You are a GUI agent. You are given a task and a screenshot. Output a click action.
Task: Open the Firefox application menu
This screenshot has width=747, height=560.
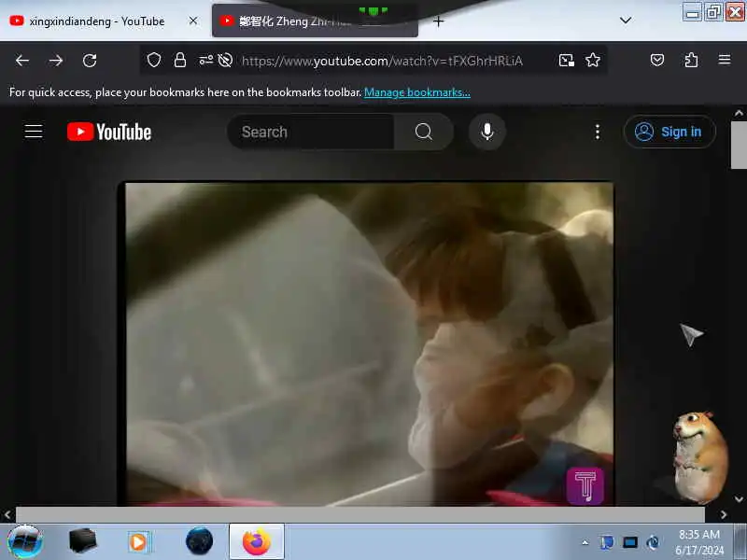tap(725, 60)
